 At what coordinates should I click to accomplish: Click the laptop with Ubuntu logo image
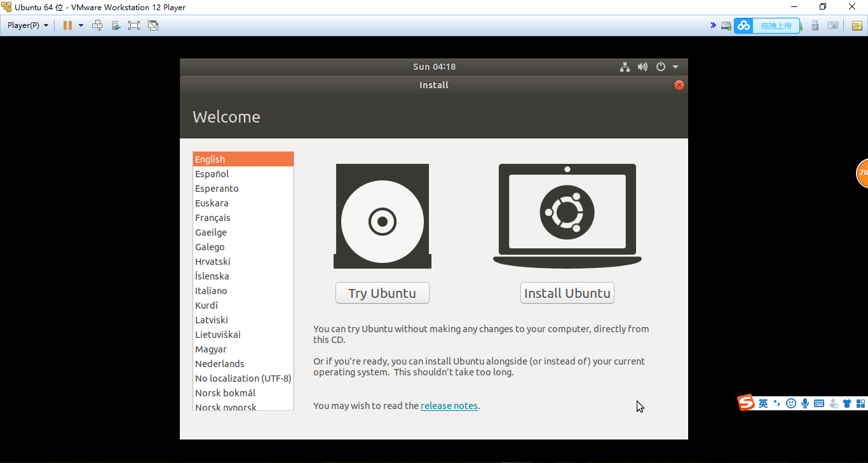pyautogui.click(x=567, y=217)
